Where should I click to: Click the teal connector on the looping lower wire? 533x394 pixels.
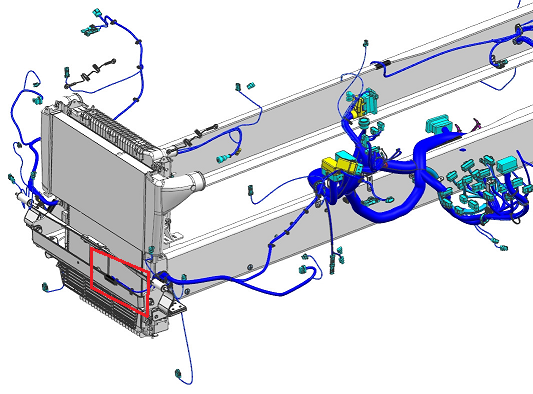point(303,270)
